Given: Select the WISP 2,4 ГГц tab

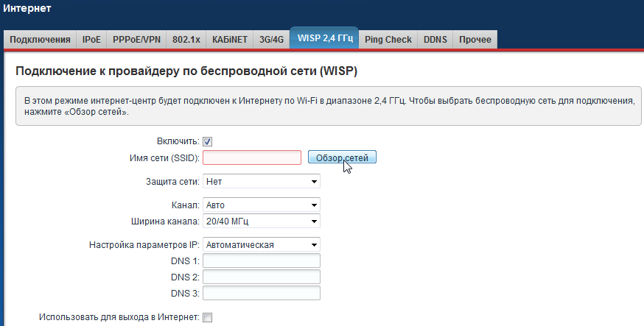Looking at the screenshot, I should point(323,38).
